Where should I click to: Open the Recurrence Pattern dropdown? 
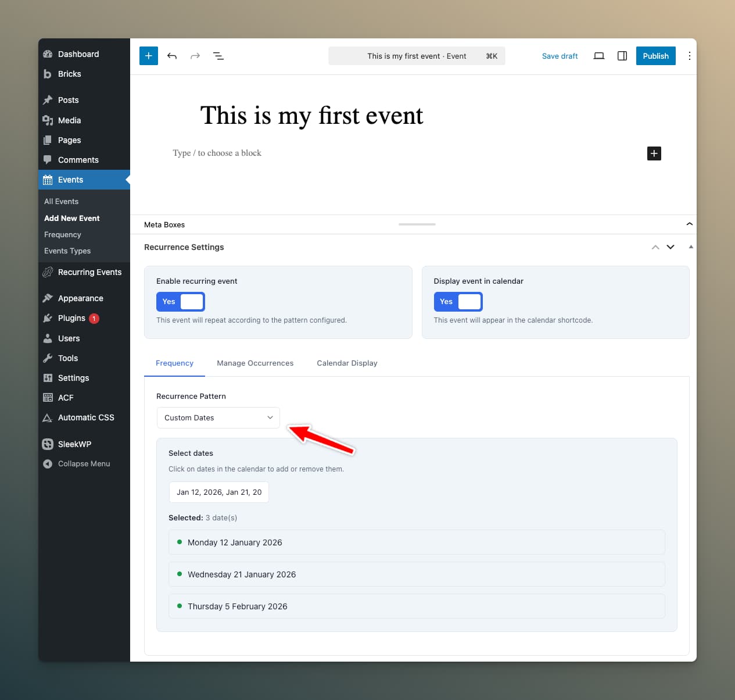(x=218, y=417)
